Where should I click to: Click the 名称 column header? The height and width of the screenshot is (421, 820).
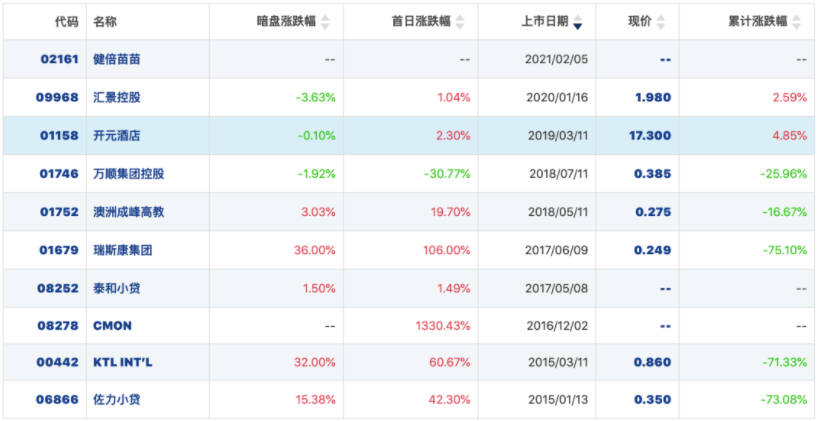105,21
